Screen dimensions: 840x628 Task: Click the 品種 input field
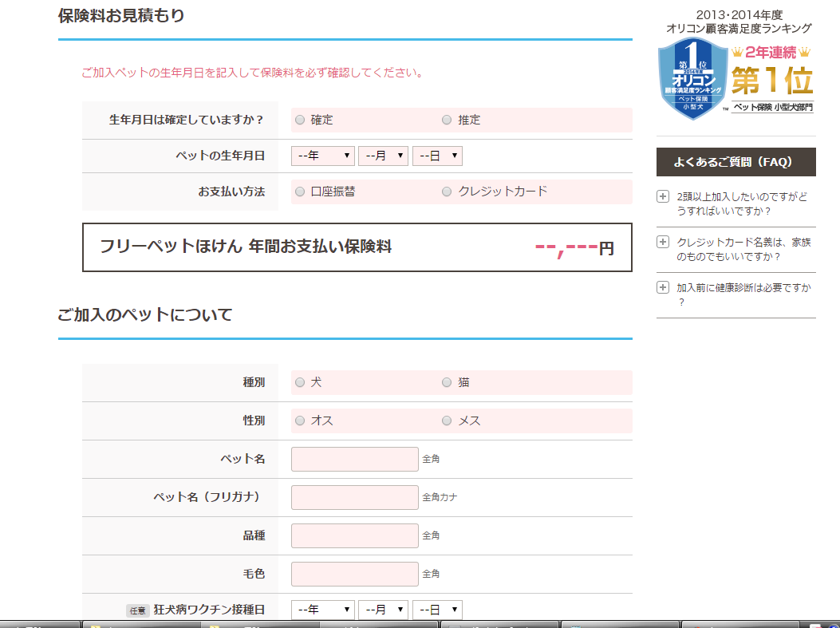355,536
